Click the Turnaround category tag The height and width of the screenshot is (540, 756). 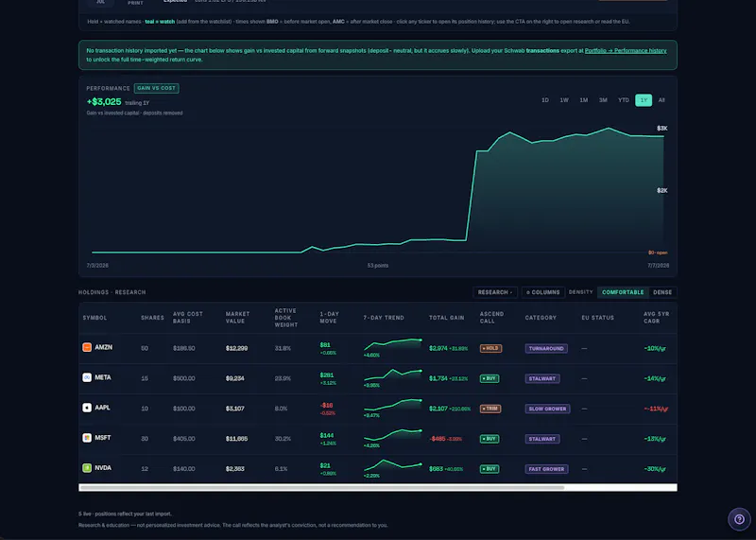(x=546, y=348)
